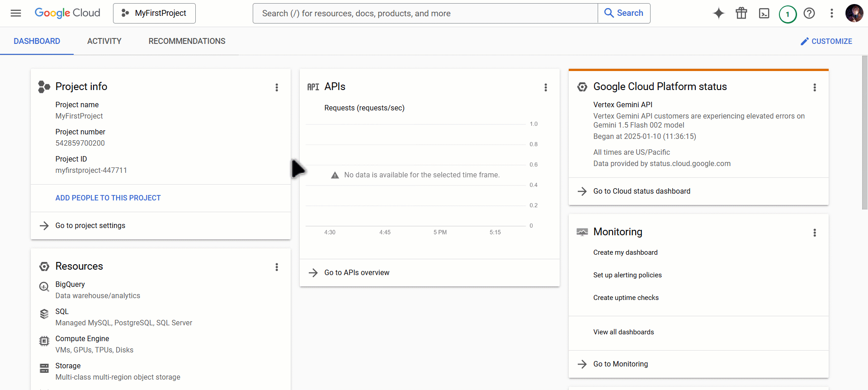Click Create my dashboard link
Viewport: 868px width, 390px height.
pyautogui.click(x=625, y=252)
